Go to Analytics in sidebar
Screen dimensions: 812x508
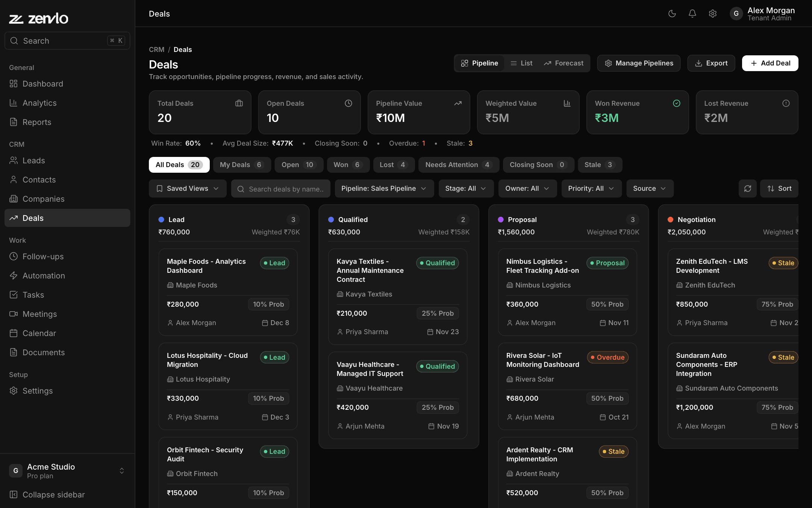click(67, 103)
